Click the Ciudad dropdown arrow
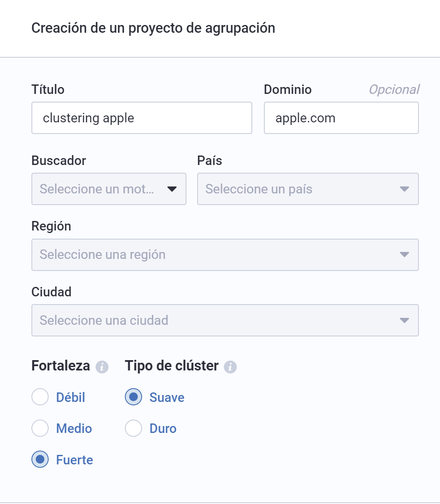This screenshot has height=504, width=440. [x=404, y=320]
